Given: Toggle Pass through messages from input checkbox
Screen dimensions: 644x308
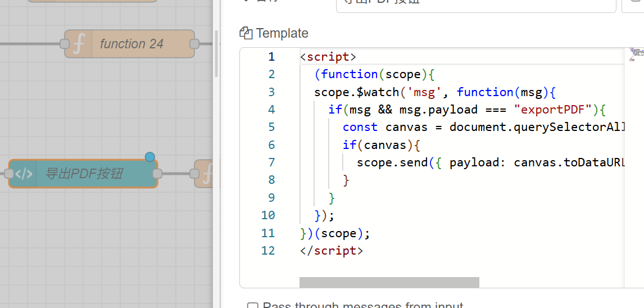Looking at the screenshot, I should click(252, 306).
